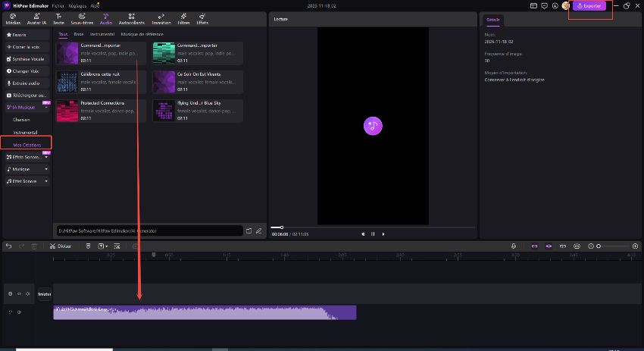The width and height of the screenshot is (644, 351).
Task: Select the Flying Under Blue Sky track
Action: [198, 111]
